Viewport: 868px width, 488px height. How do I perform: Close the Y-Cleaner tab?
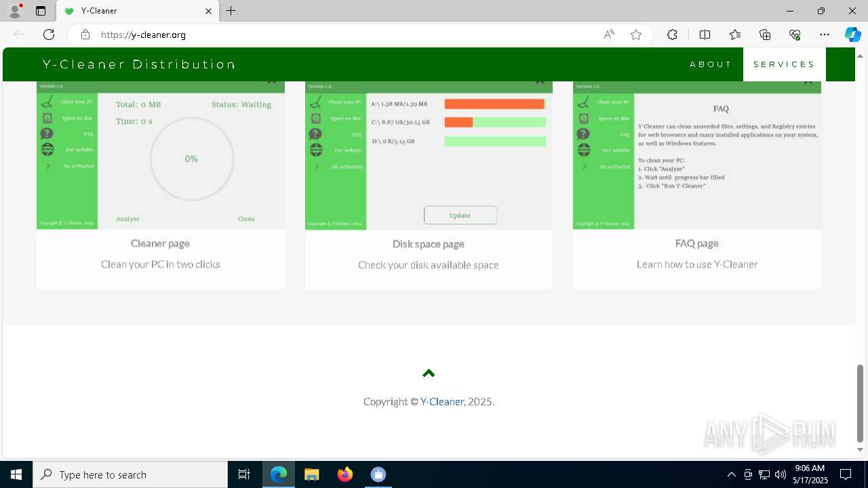point(208,11)
